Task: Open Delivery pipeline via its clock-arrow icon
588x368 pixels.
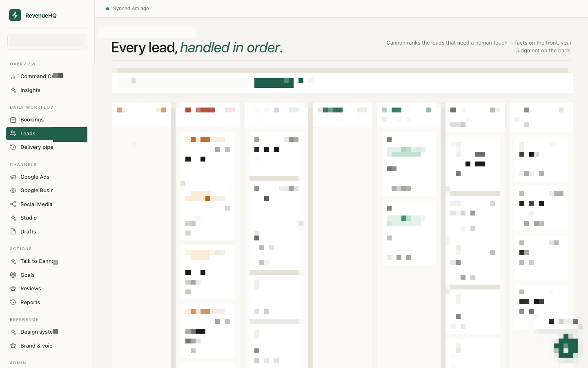Action: (13, 147)
